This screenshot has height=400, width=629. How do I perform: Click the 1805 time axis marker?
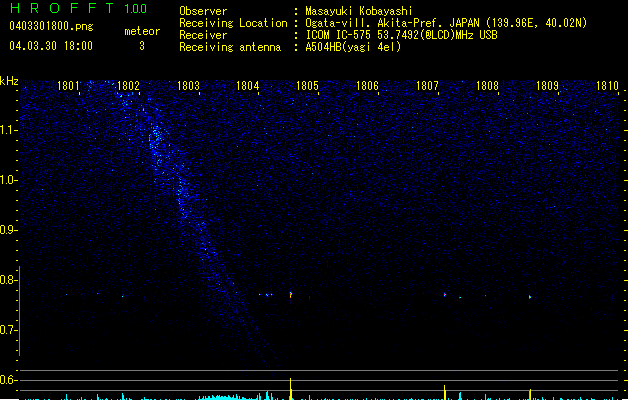point(308,86)
